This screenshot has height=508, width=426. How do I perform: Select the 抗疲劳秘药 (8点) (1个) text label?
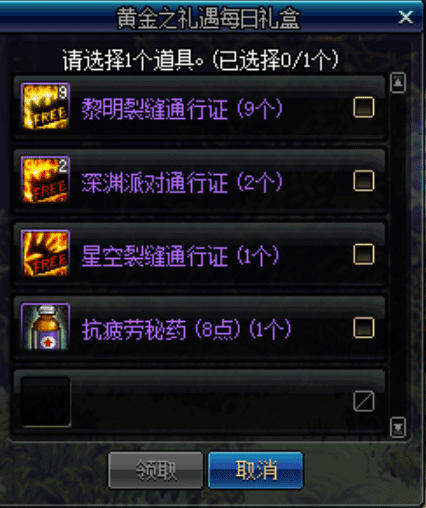pyautogui.click(x=186, y=330)
